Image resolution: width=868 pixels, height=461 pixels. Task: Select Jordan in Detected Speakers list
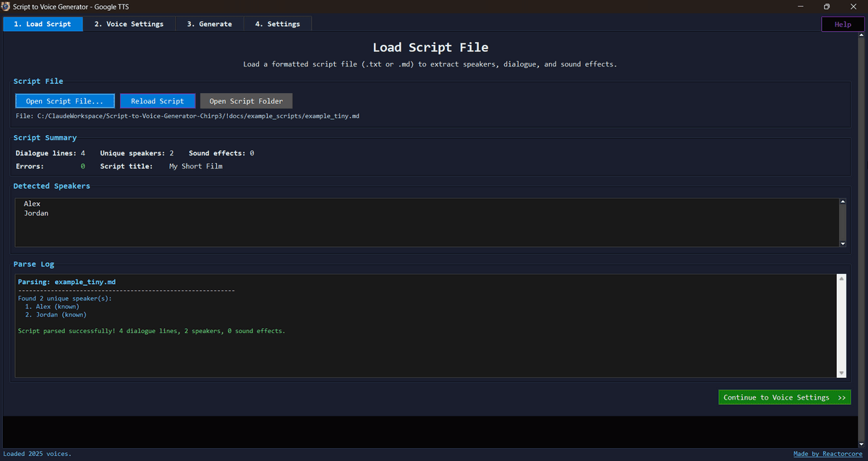tap(36, 213)
